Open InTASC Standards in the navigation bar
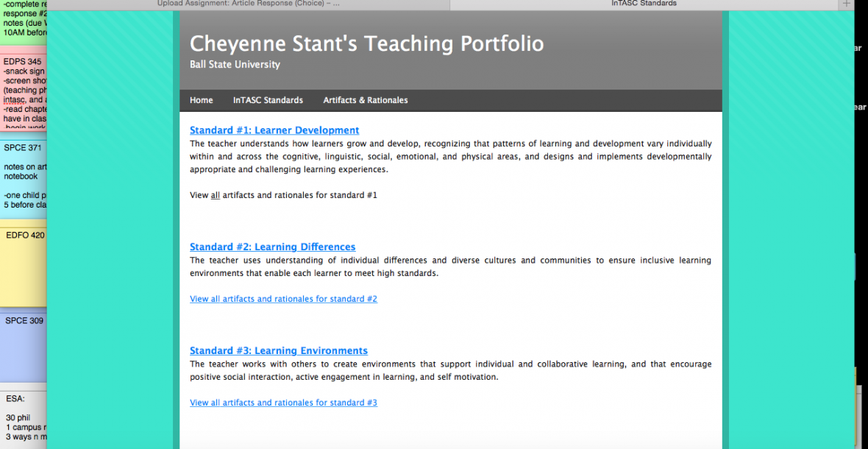The image size is (868, 449). tap(268, 100)
